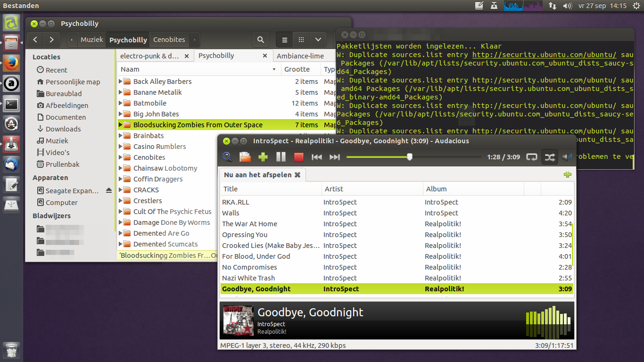Add files green plus icon in Audacious toolbar
The width and height of the screenshot is (644, 362).
[x=263, y=157]
